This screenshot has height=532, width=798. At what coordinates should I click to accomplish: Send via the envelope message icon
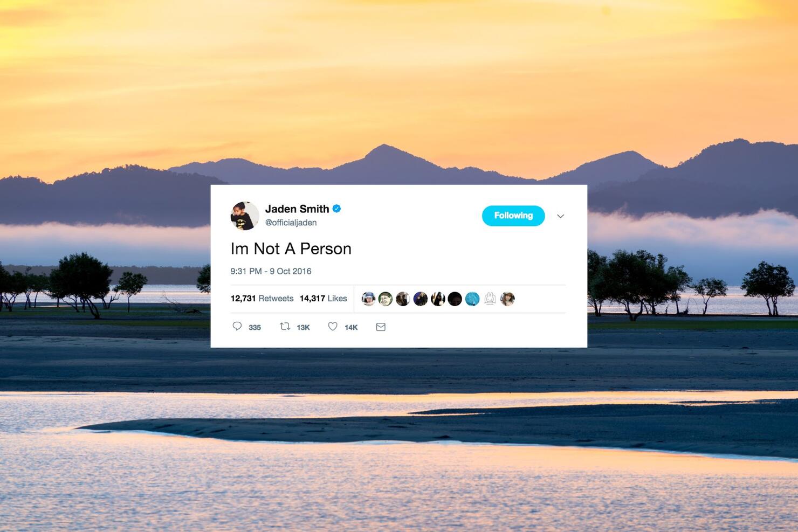(381, 327)
